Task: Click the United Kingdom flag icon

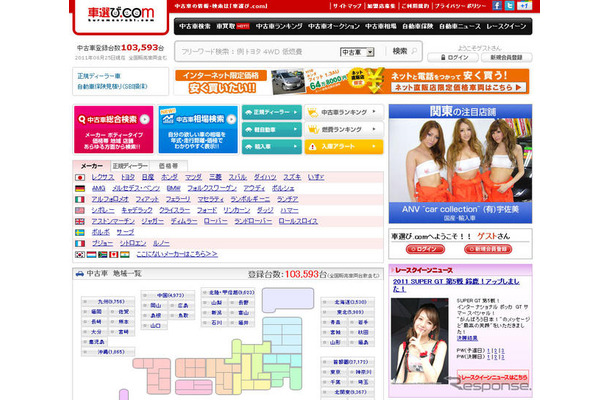Action: pos(80,221)
